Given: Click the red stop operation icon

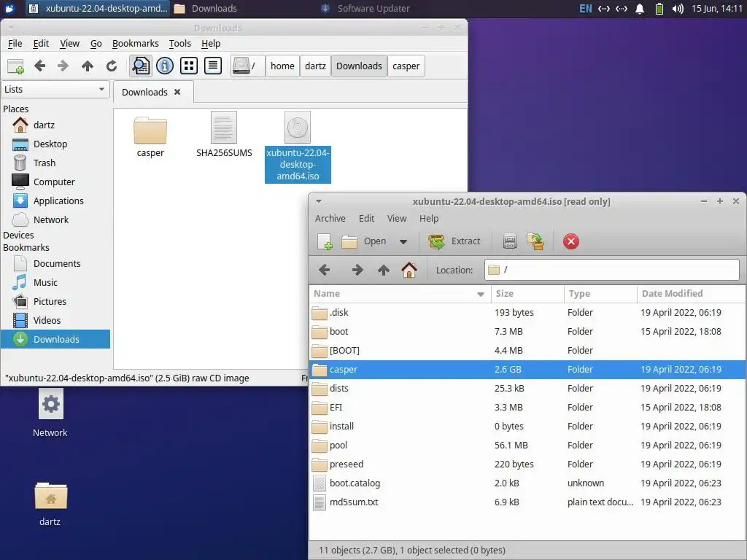Looking at the screenshot, I should (570, 241).
